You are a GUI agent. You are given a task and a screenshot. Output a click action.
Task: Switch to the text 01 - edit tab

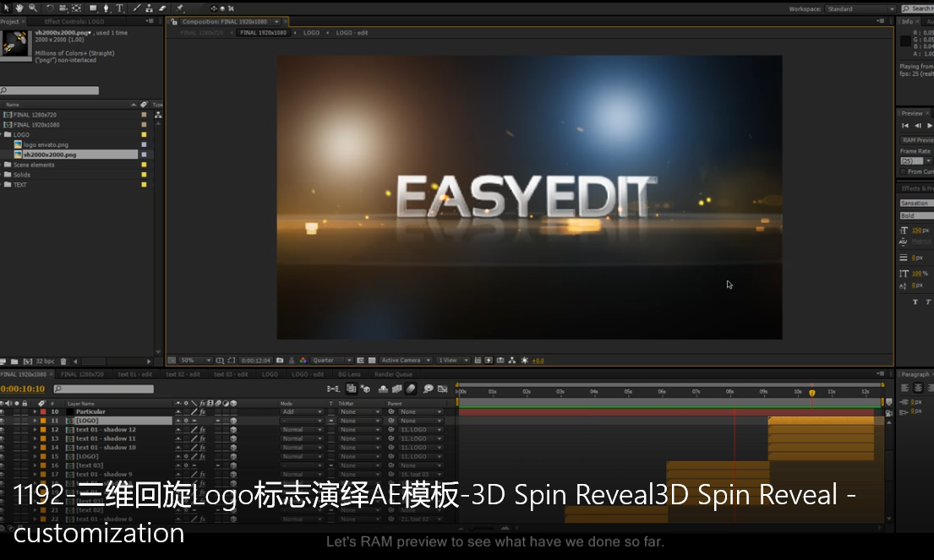coord(134,374)
